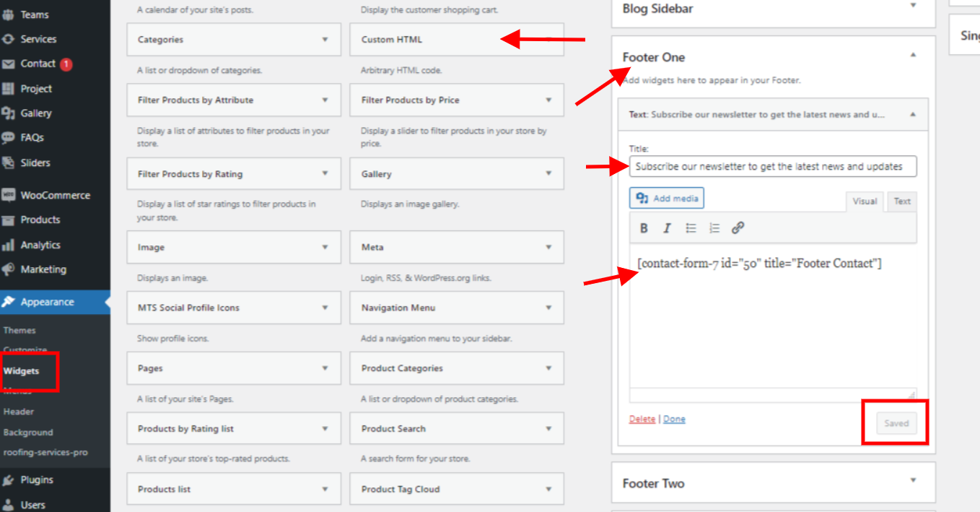Image resolution: width=980 pixels, height=512 pixels.
Task: Toggle italic formatting in editor
Action: pos(667,228)
